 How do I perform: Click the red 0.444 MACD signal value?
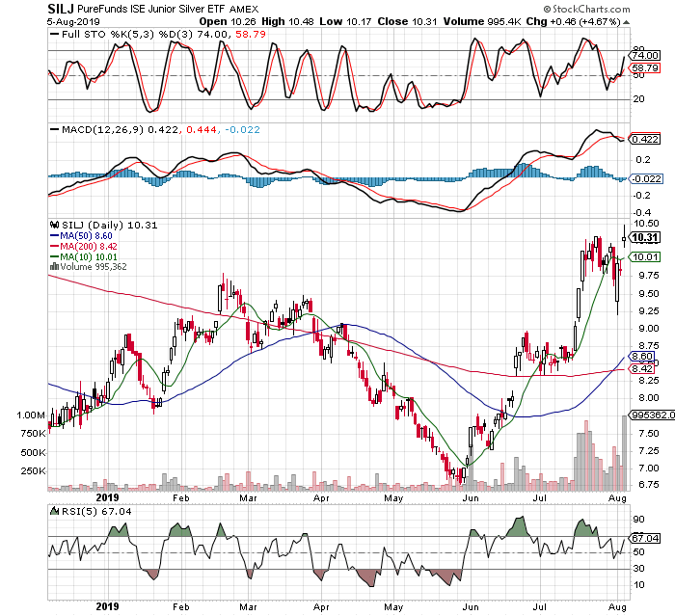pyautogui.click(x=201, y=129)
